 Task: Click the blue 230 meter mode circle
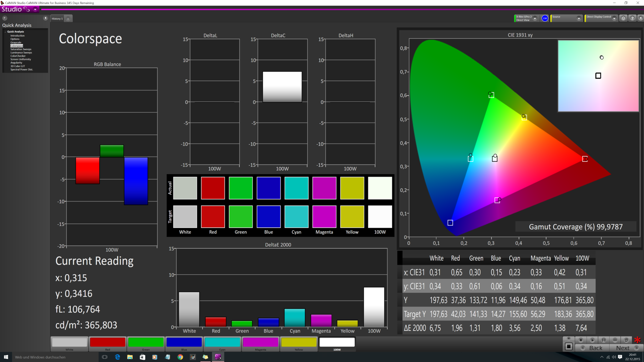coord(545,18)
